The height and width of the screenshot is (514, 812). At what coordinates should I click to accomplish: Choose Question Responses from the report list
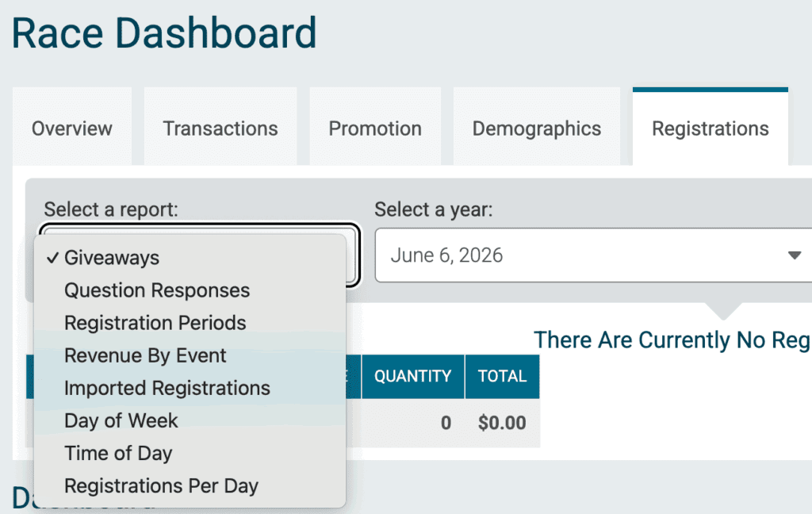(157, 290)
